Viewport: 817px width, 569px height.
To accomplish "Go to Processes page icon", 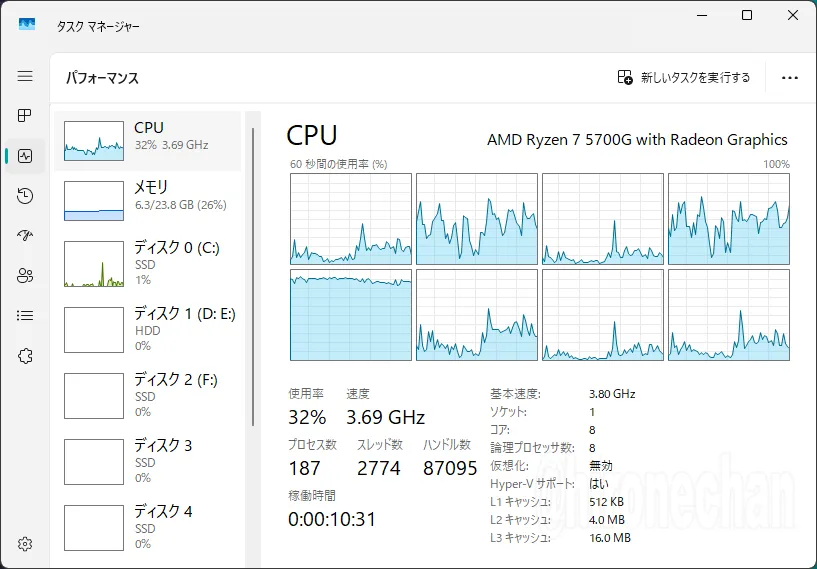I will pyautogui.click(x=25, y=115).
